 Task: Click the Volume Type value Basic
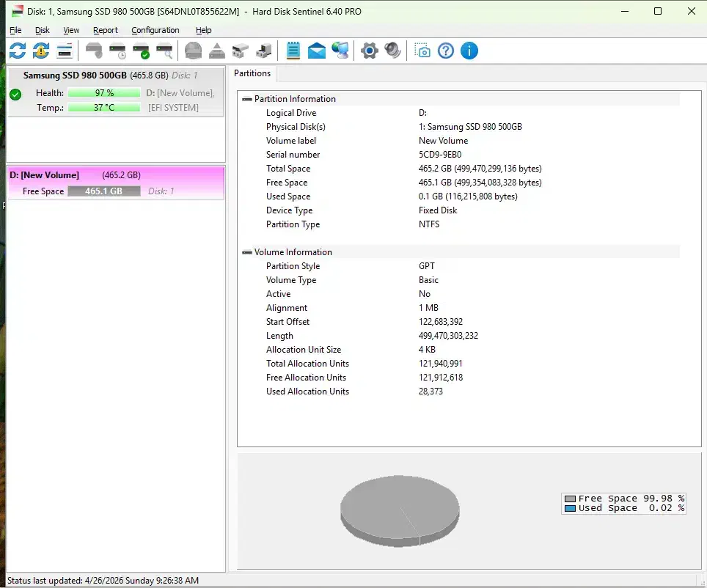[428, 280]
